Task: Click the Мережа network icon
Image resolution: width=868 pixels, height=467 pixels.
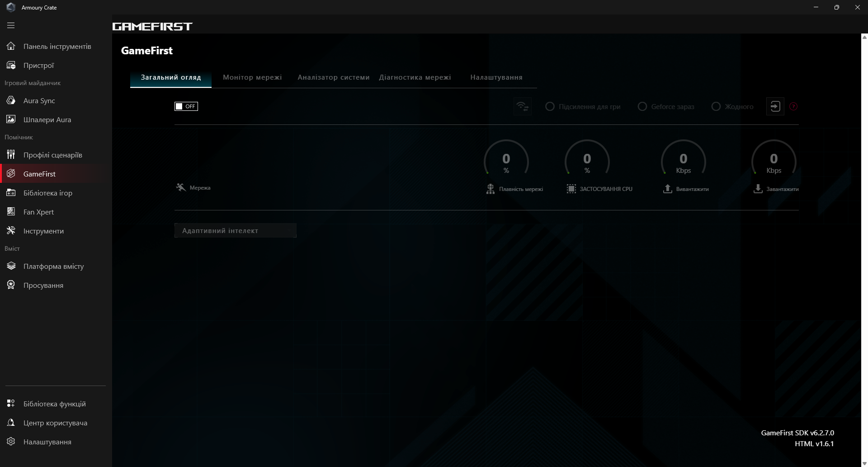Action: click(x=181, y=187)
